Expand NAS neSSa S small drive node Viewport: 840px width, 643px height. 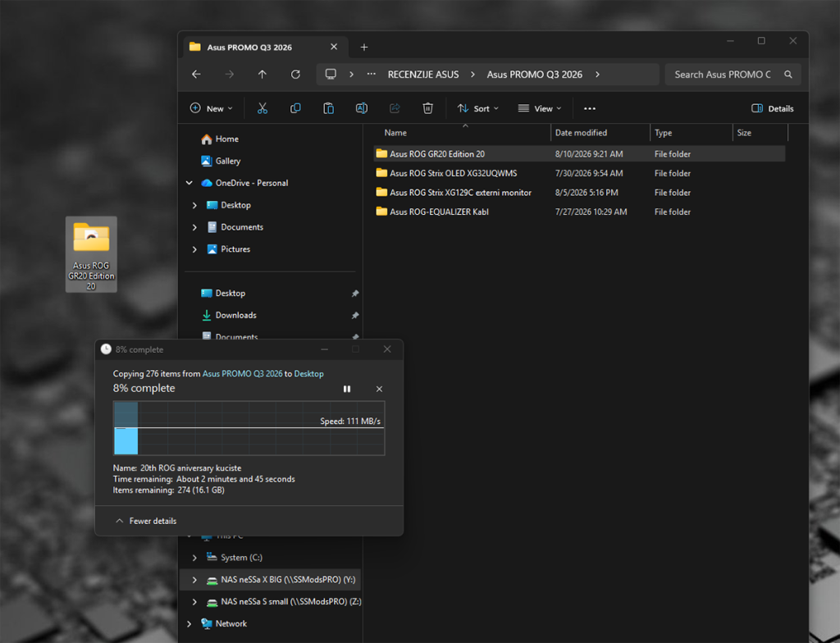coord(194,602)
